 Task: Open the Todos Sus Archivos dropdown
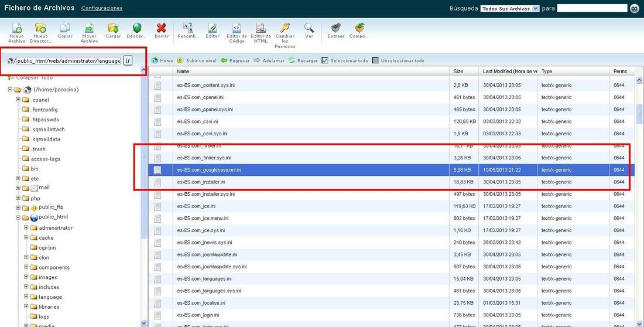coord(510,8)
